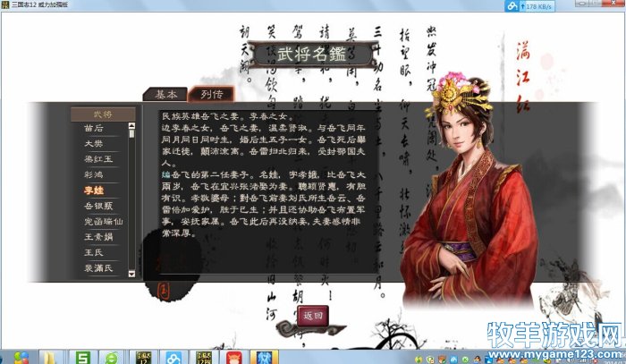Viewport: 626px width, 364px height.
Task: Open the green browser icon on taskbar
Action: [x=112, y=358]
